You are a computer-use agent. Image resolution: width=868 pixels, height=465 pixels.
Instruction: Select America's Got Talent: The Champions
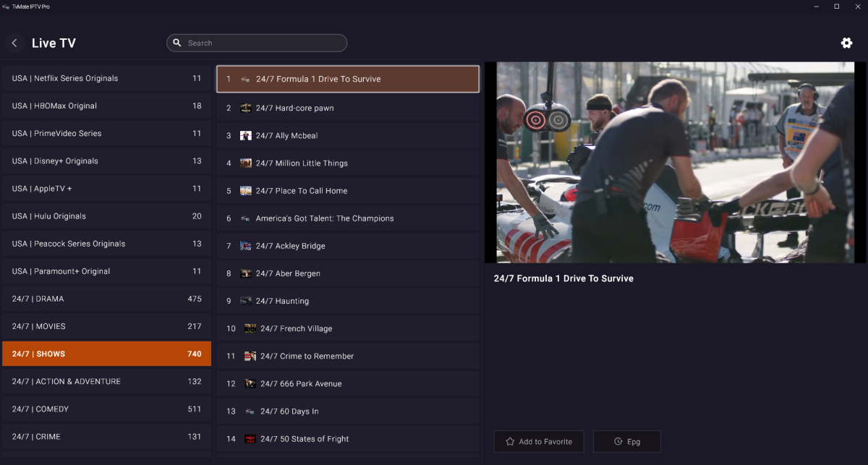click(x=347, y=218)
